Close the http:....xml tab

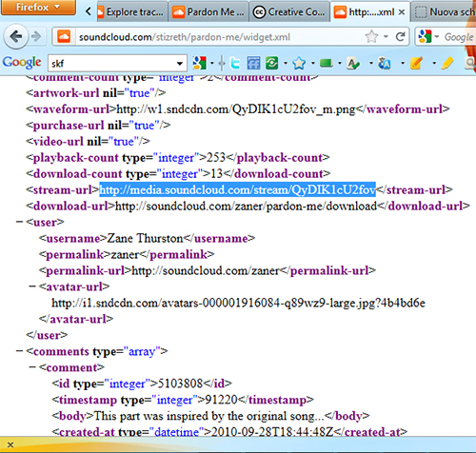[x=402, y=12]
